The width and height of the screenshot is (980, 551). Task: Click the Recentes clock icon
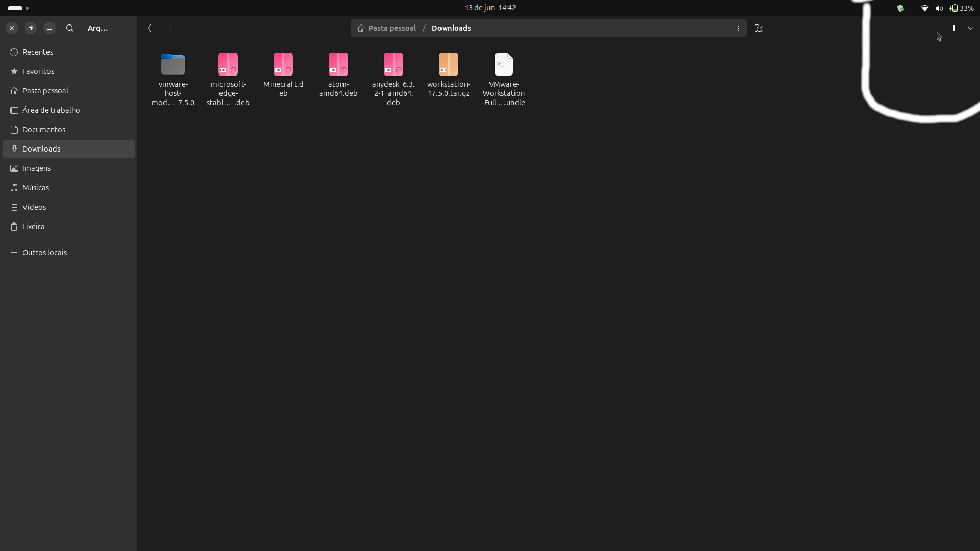(x=14, y=52)
